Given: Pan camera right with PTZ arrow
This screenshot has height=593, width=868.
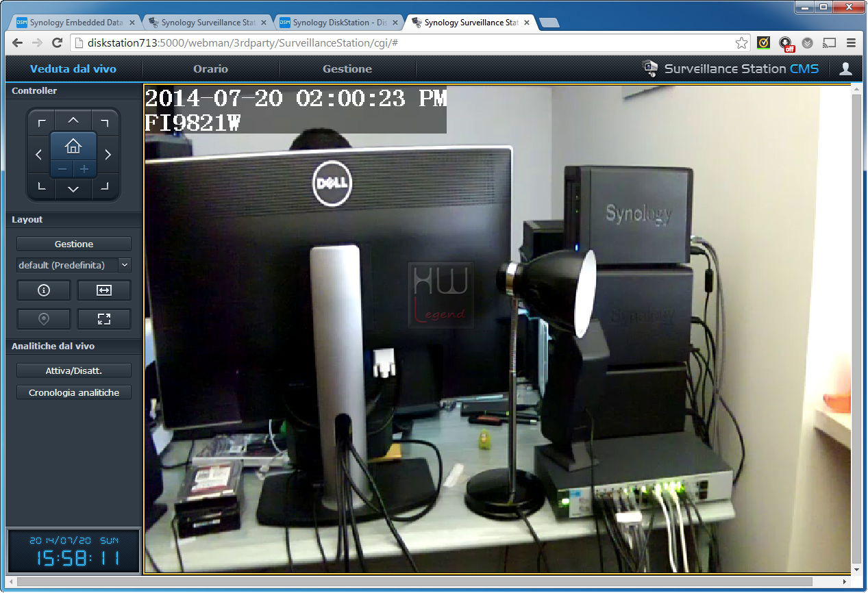Looking at the screenshot, I should coord(108,155).
